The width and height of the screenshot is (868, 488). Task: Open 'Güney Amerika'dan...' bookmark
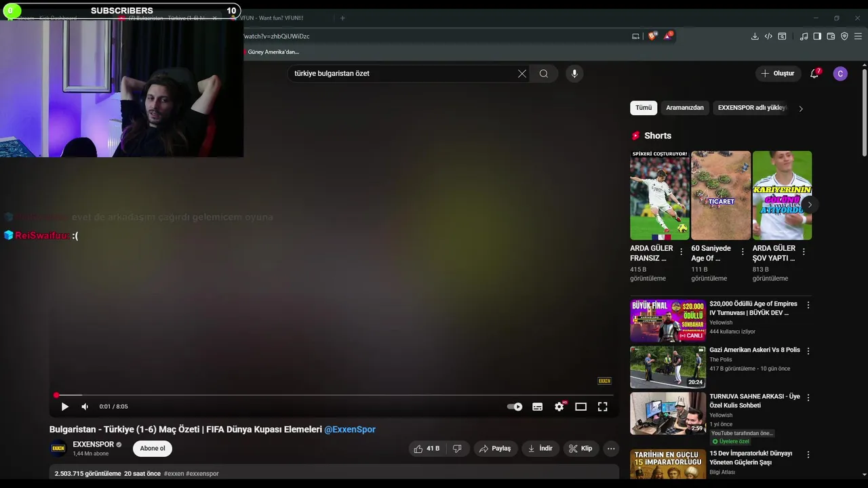pyautogui.click(x=271, y=52)
